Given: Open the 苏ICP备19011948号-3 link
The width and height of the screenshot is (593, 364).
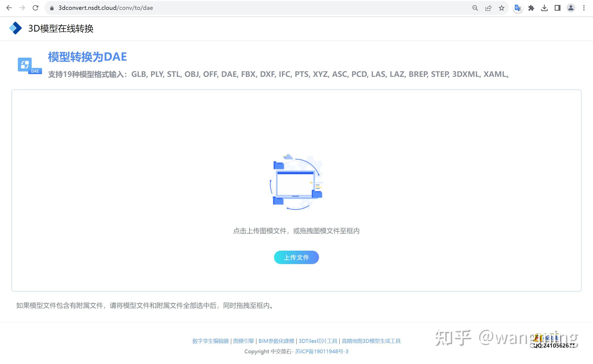Looking at the screenshot, I should 321,351.
